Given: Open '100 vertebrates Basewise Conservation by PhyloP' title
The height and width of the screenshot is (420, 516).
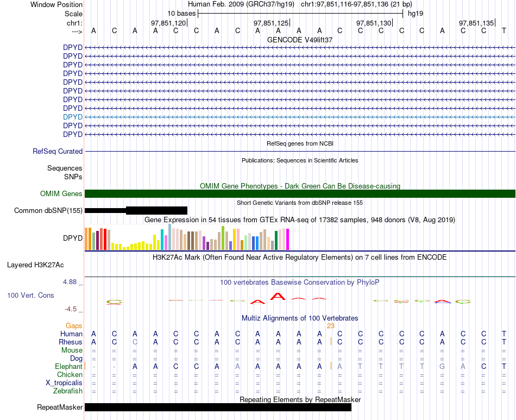Looking at the screenshot, I should pos(300,282).
